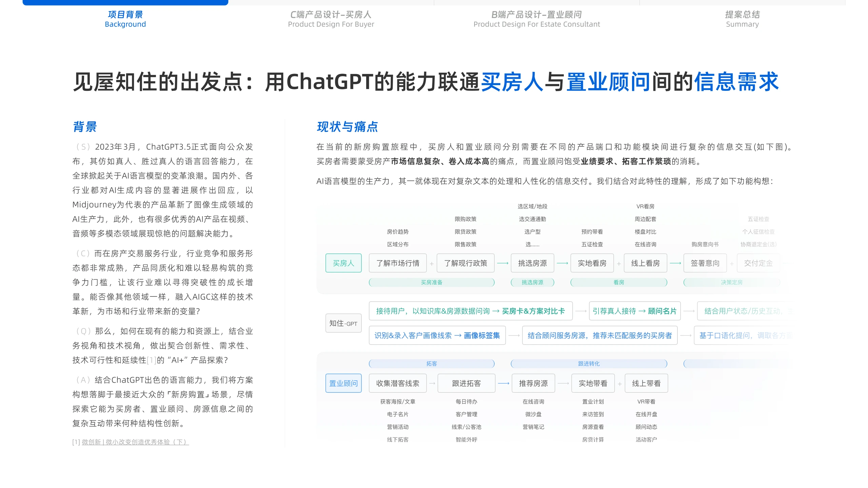Click the 推荐未匹配服务的买房者 box
This screenshot has width=868, height=488.
(600, 335)
